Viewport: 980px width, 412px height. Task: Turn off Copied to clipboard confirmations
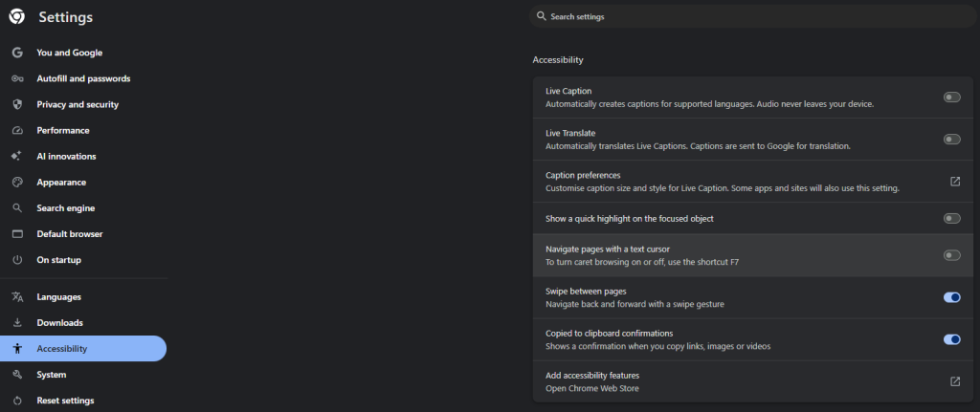(952, 339)
